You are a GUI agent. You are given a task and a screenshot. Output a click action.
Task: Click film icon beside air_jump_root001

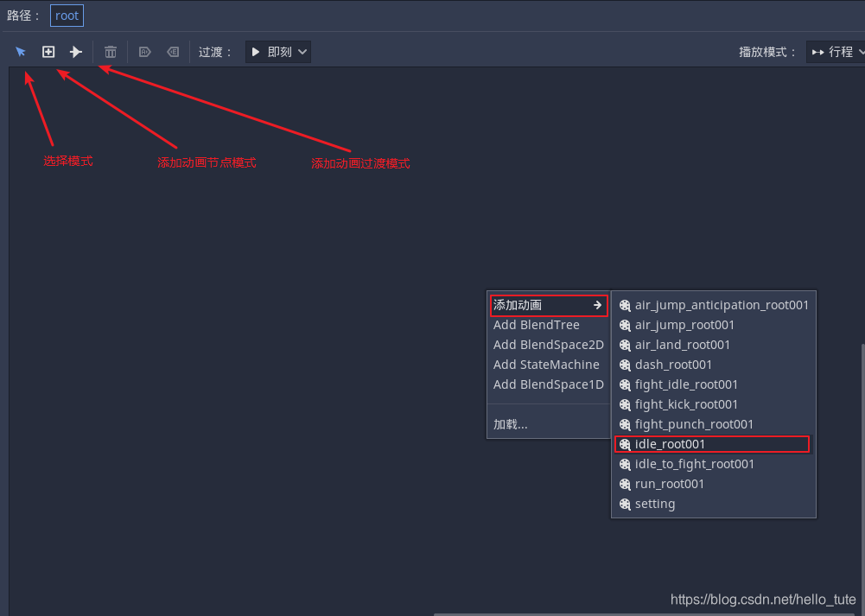625,326
